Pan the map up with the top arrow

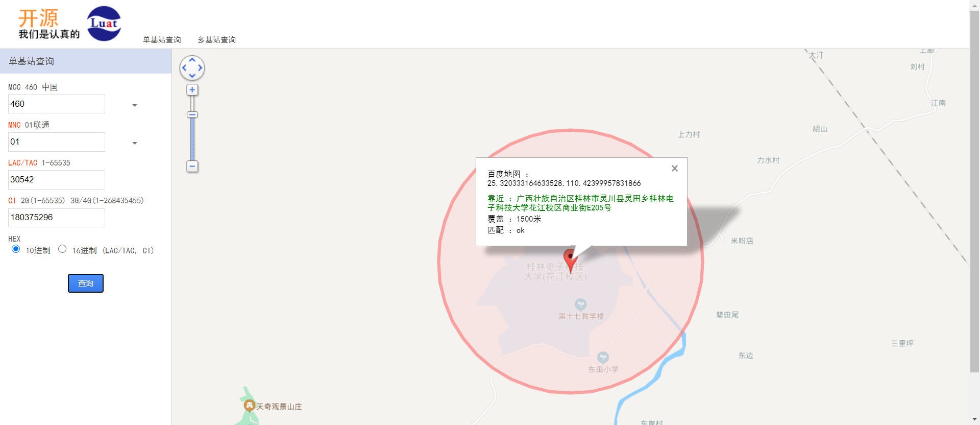click(x=192, y=60)
